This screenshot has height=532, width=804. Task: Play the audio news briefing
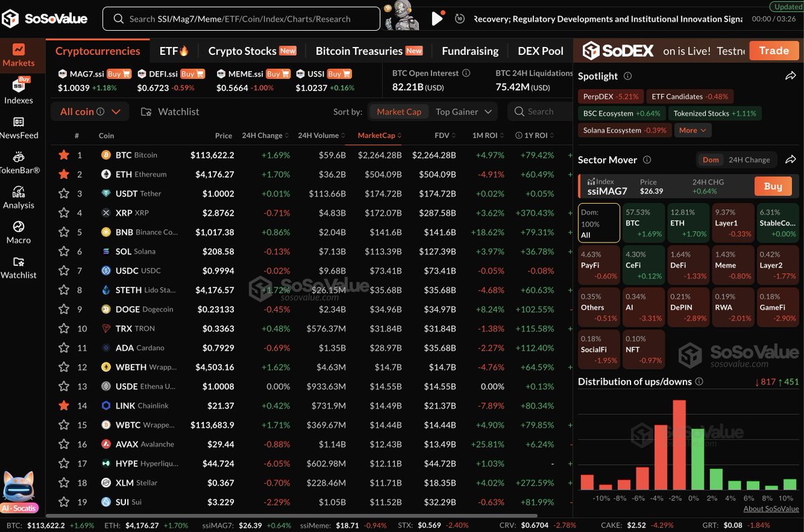[x=438, y=19]
